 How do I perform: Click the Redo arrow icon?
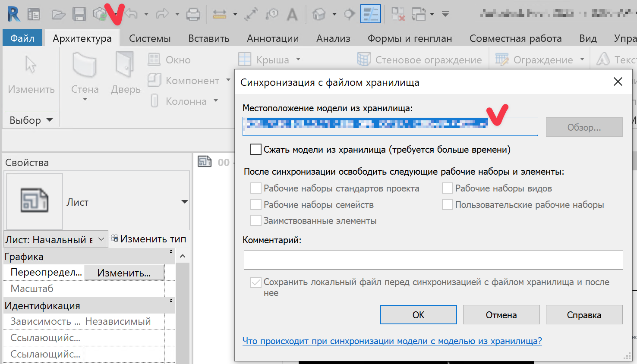[162, 14]
